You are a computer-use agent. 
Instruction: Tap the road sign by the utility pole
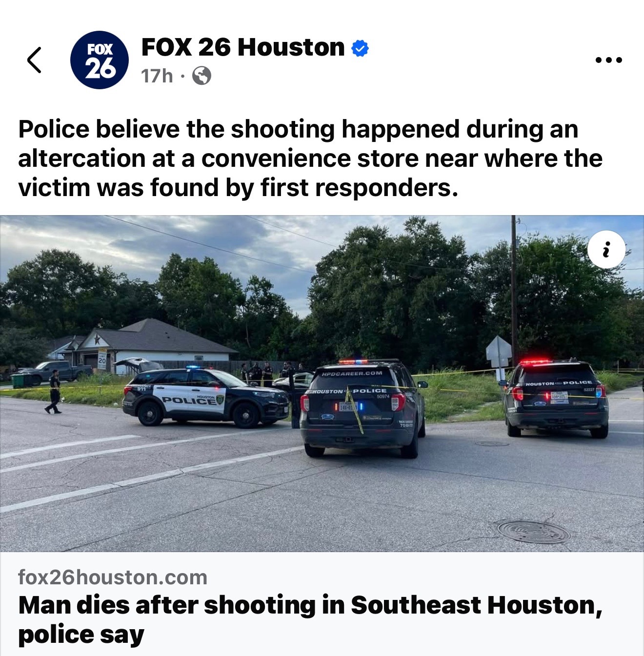[499, 352]
